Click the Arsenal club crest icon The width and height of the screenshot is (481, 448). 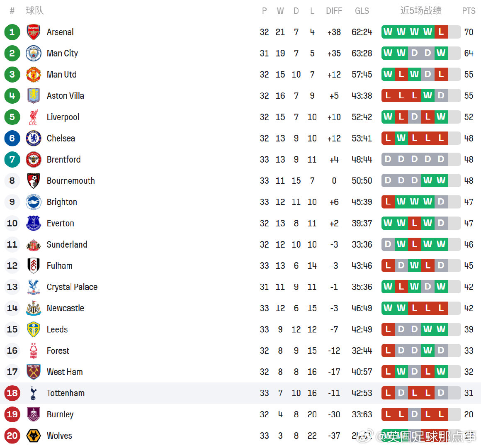[34, 32]
